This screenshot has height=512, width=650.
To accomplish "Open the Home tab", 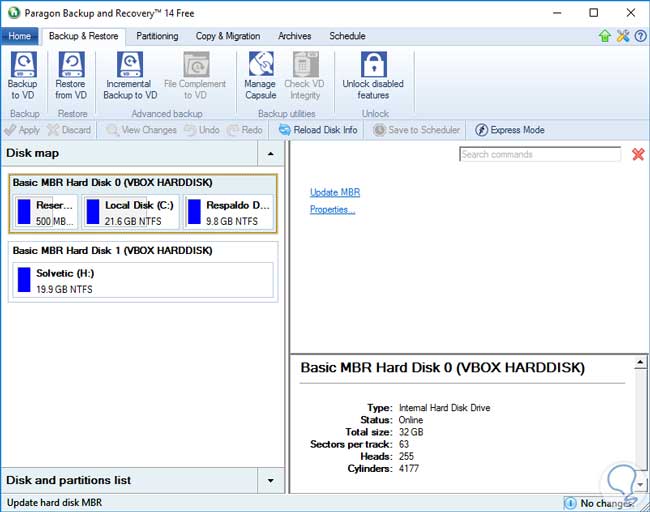I will click(19, 36).
